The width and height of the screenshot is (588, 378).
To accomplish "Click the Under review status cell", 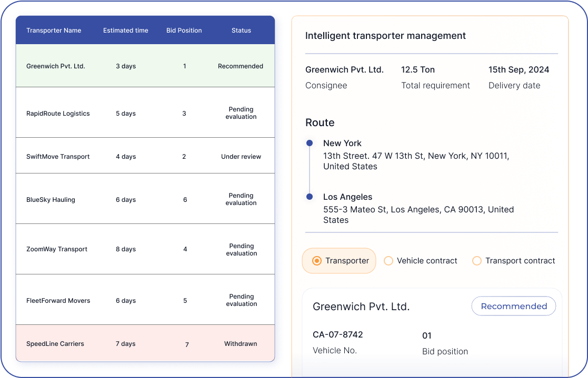I will (x=241, y=157).
